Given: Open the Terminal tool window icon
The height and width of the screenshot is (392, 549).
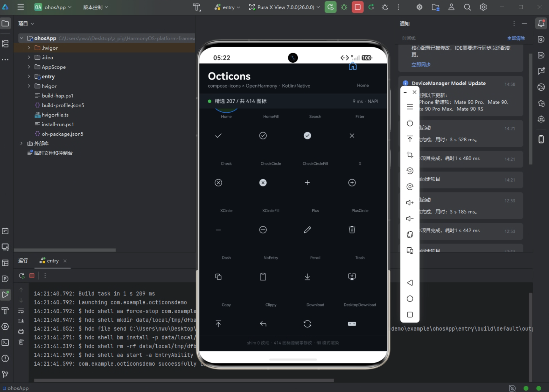Looking at the screenshot, I should coord(5,342).
